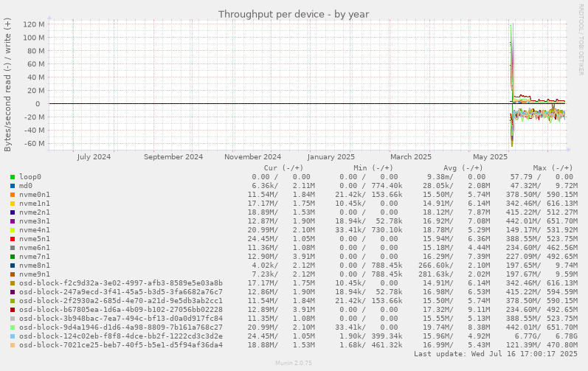
Task: Click the 'Avg (-/+)' column header
Action: (x=463, y=168)
